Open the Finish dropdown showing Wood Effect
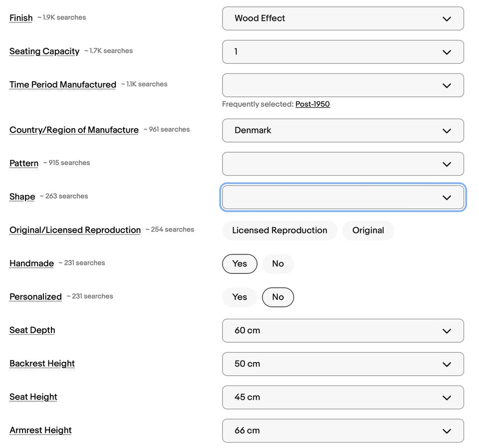The width and height of the screenshot is (479, 448). 343,18
